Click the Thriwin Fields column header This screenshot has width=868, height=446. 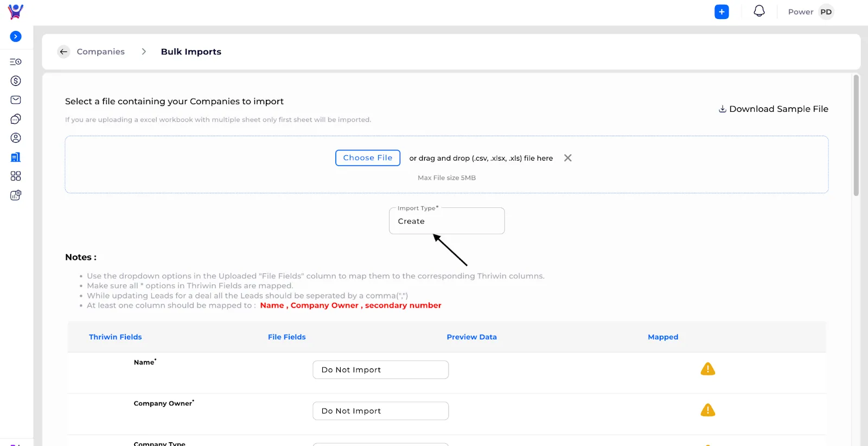coord(115,337)
